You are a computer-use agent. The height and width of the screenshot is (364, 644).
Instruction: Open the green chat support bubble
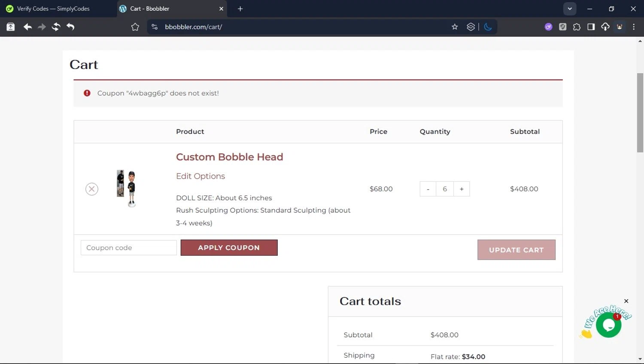tap(609, 325)
